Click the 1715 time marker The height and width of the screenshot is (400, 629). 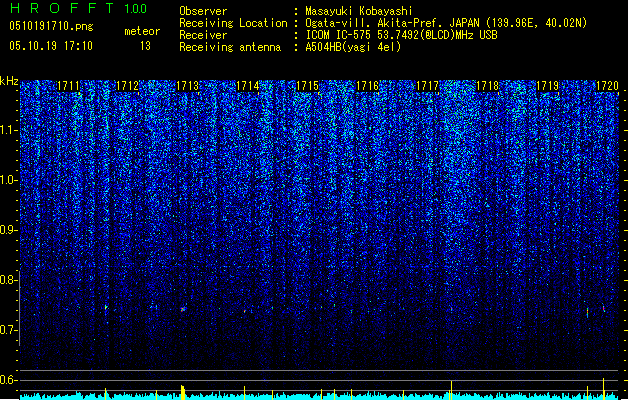click(x=307, y=86)
